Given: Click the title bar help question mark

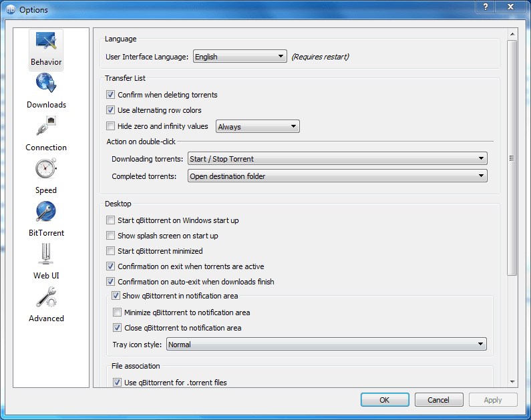Looking at the screenshot, I should (x=486, y=7).
